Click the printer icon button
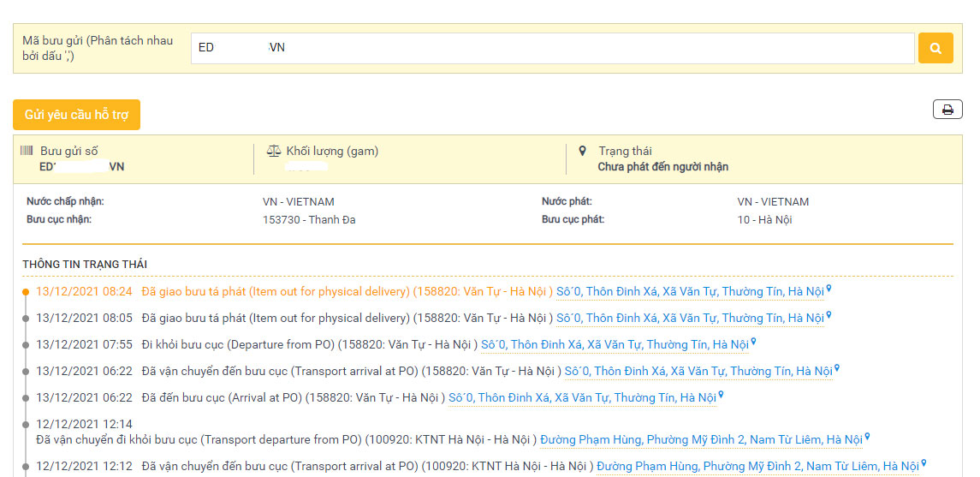Image resolution: width=980 pixels, height=477 pixels. tap(947, 110)
